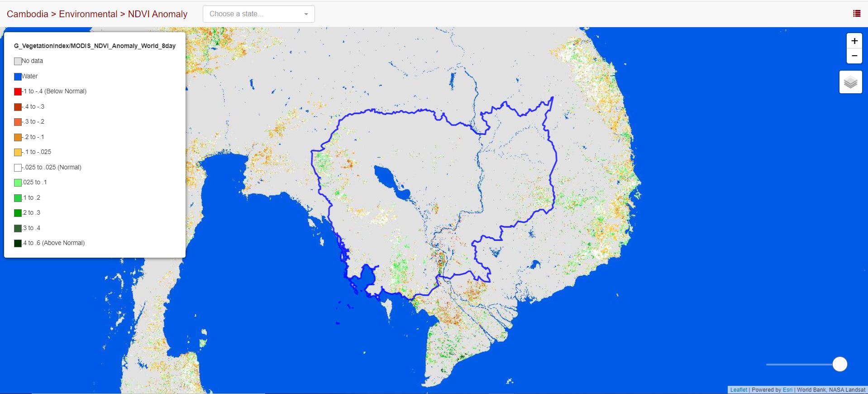This screenshot has width=868, height=394.
Task: Click the Normal white legend swatch
Action: [18, 168]
